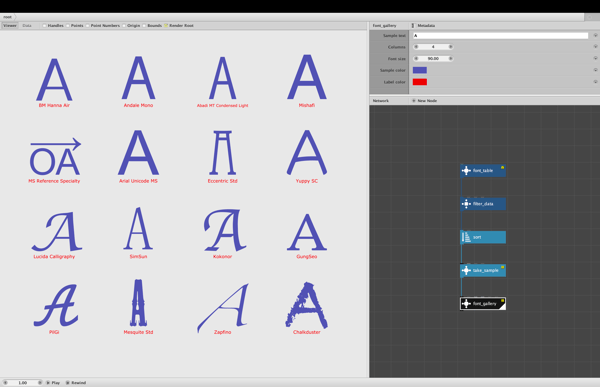Screen dimensions: 600x387
Task: Select the filter_data node
Action: (483, 204)
